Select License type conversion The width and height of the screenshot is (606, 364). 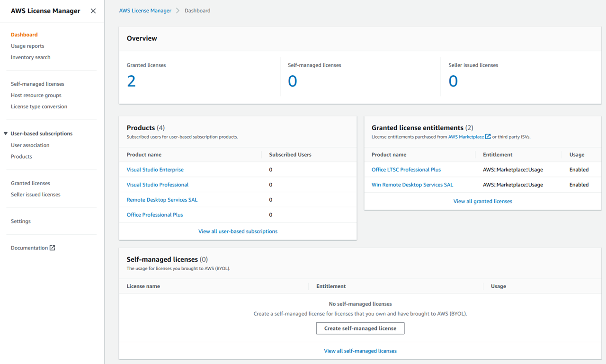click(x=39, y=106)
